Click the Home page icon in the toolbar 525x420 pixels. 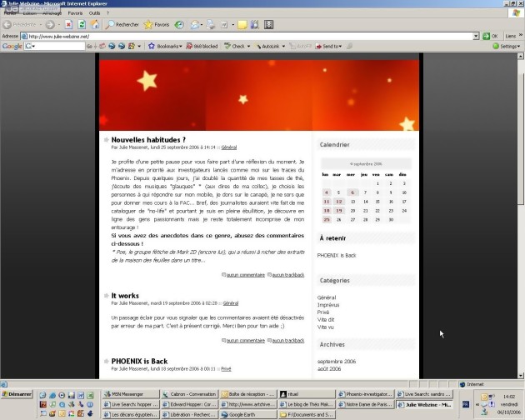pos(96,25)
